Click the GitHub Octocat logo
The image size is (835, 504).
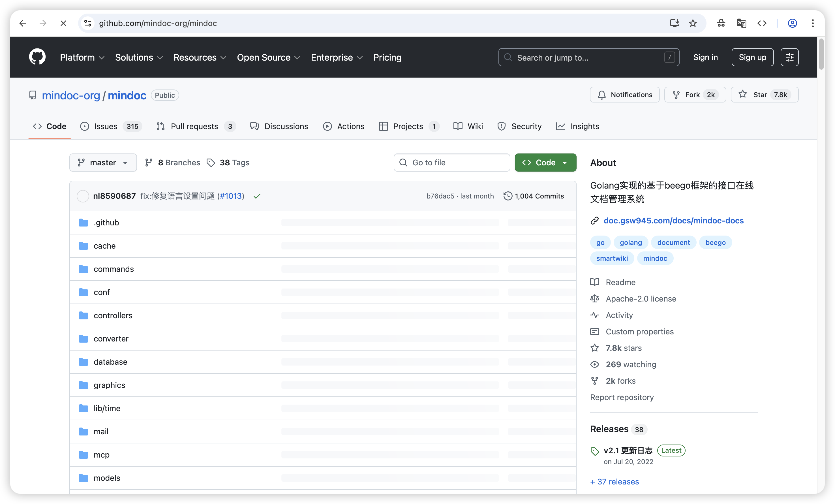pos(37,57)
